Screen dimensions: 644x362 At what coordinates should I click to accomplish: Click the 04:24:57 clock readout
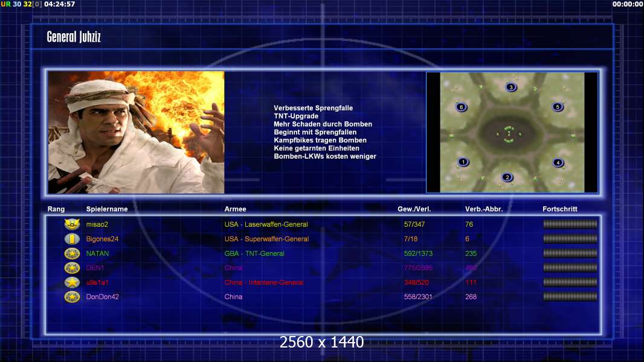[60, 4]
